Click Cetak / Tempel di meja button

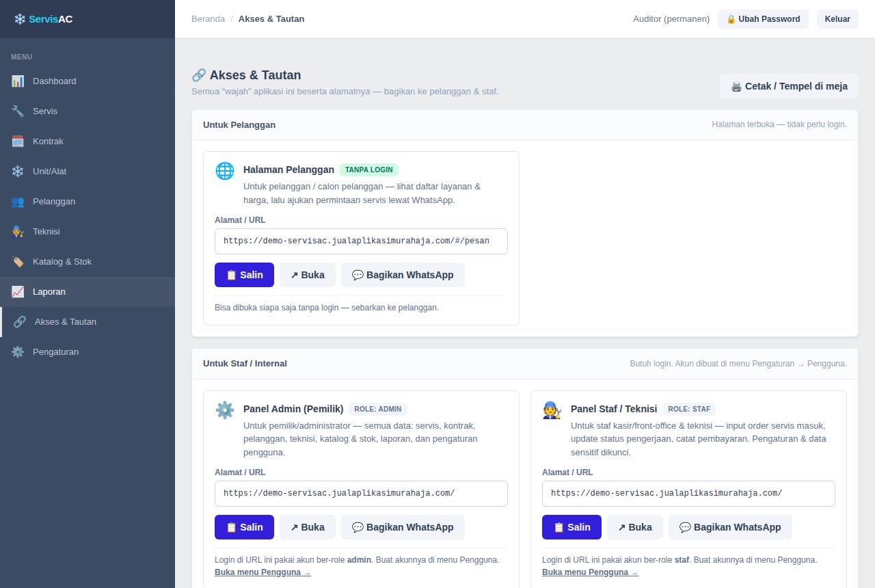pyautogui.click(x=789, y=86)
